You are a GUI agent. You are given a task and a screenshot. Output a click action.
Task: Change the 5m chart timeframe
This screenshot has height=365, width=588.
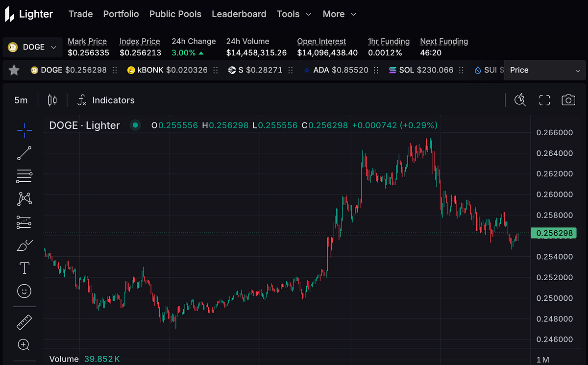(21, 100)
